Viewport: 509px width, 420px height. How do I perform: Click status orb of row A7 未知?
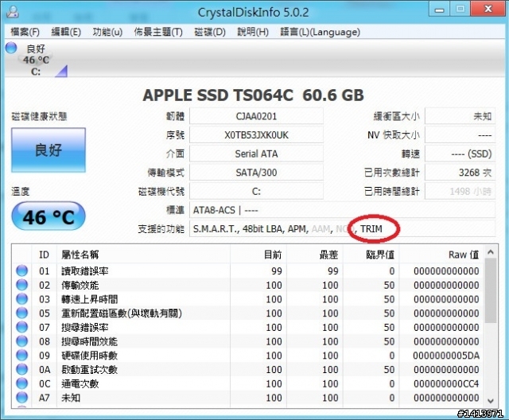(x=21, y=397)
